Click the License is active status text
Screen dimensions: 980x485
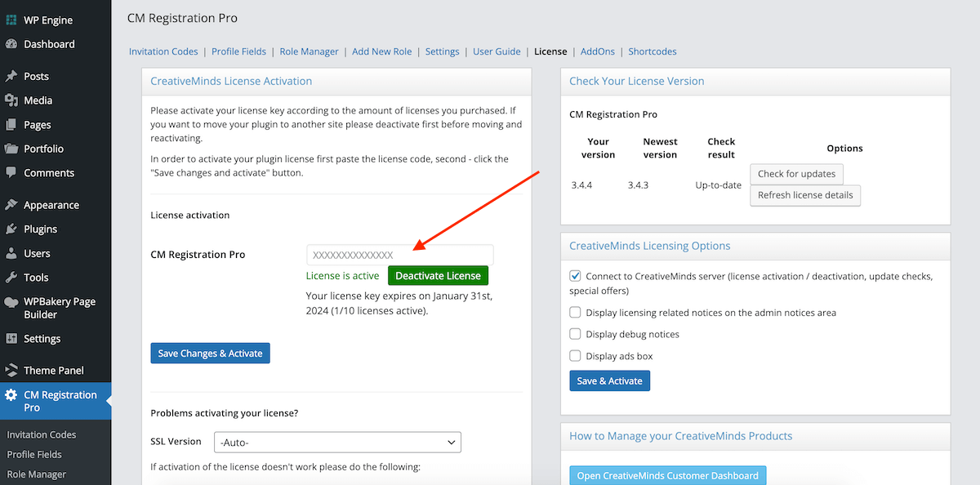pos(343,276)
